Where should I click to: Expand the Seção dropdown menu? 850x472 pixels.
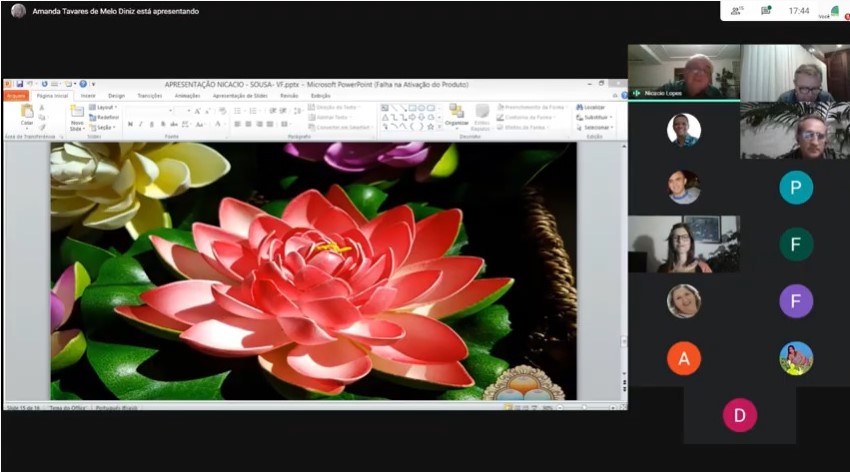pyautogui.click(x=104, y=127)
